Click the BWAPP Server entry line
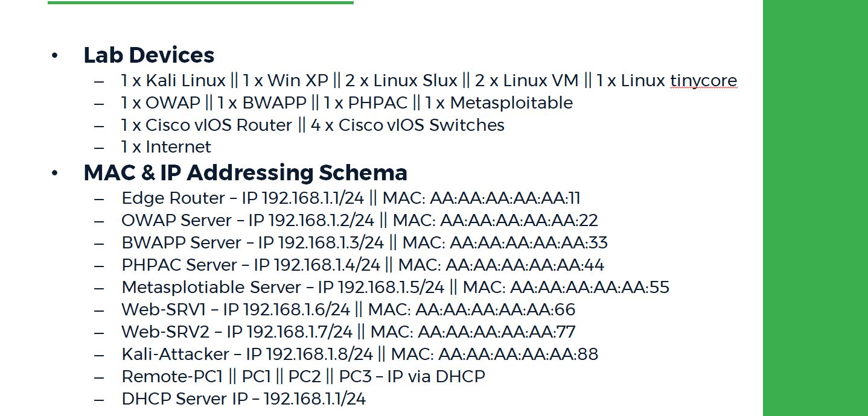868x416 pixels. click(x=365, y=243)
